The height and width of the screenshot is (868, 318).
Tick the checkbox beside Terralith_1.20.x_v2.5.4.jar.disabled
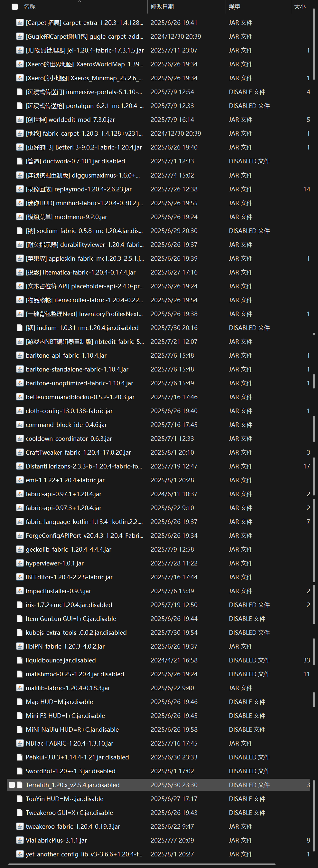pyautogui.click(x=12, y=785)
